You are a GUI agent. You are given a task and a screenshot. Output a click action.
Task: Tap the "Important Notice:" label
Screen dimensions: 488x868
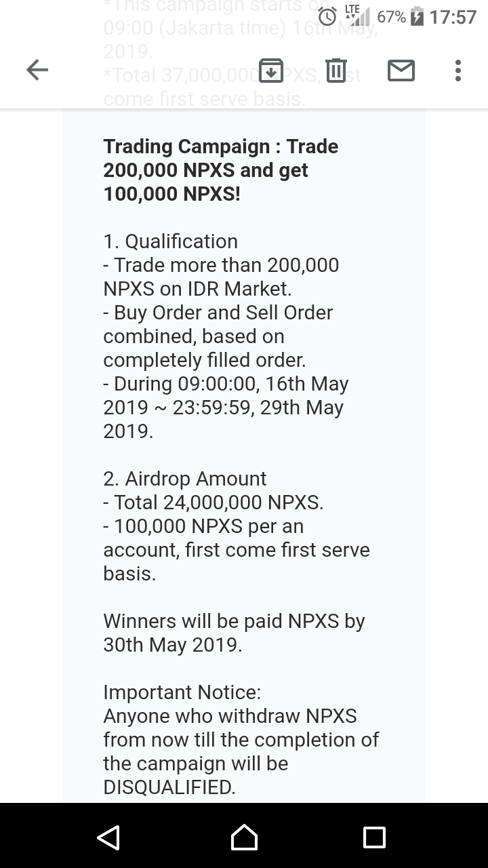point(182,692)
